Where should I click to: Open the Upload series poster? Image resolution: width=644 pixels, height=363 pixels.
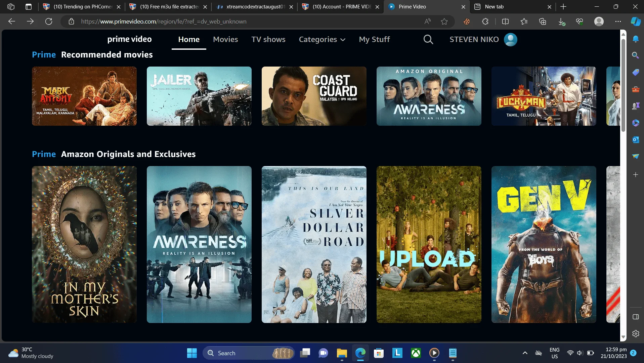[x=429, y=244]
